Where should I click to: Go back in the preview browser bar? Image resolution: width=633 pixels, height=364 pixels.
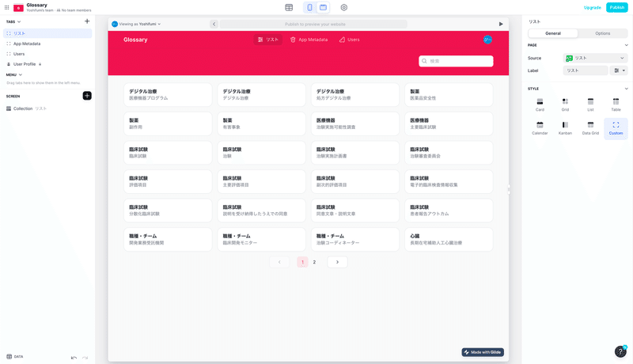pyautogui.click(x=214, y=25)
